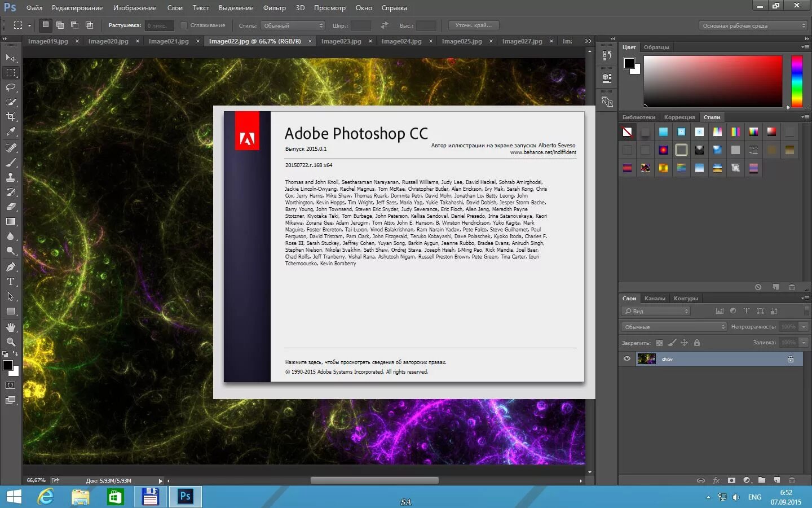Swap foreground and background colors
The width and height of the screenshot is (812, 508).
pos(16,354)
